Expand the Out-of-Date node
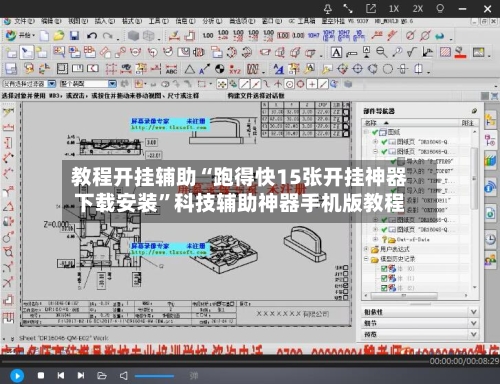The width and height of the screenshot is (500, 384). (375, 239)
